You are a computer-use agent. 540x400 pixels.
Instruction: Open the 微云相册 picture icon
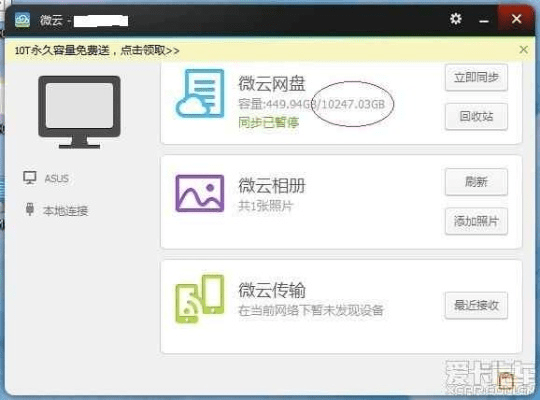[200, 193]
